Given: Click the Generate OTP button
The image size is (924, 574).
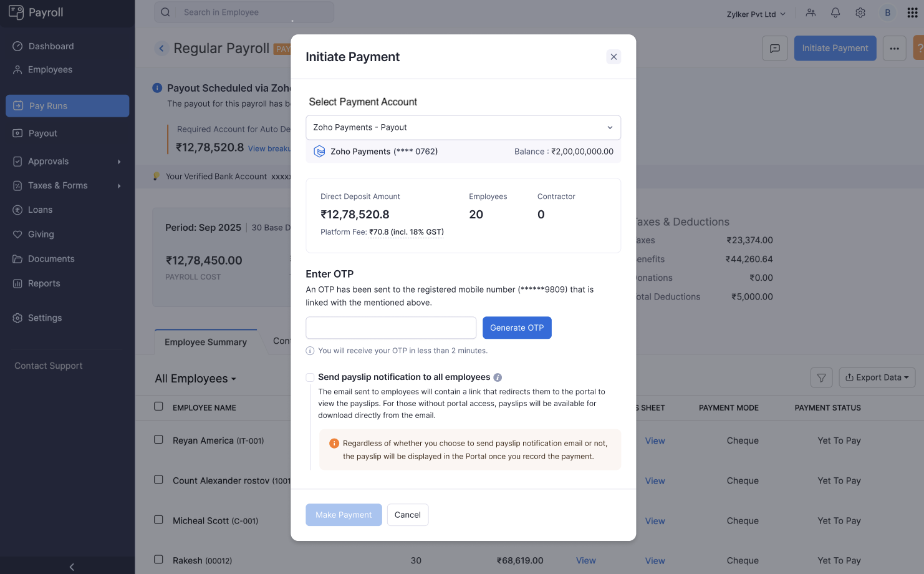Looking at the screenshot, I should point(517,328).
